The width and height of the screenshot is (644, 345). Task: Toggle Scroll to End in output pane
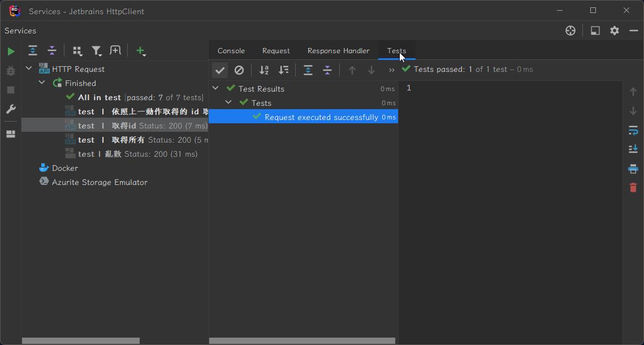click(633, 149)
